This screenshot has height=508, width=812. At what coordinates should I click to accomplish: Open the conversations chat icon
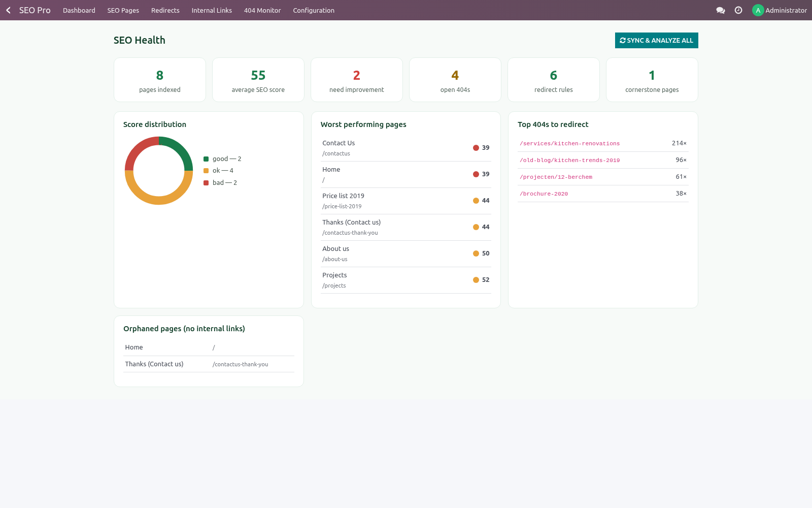[720, 10]
